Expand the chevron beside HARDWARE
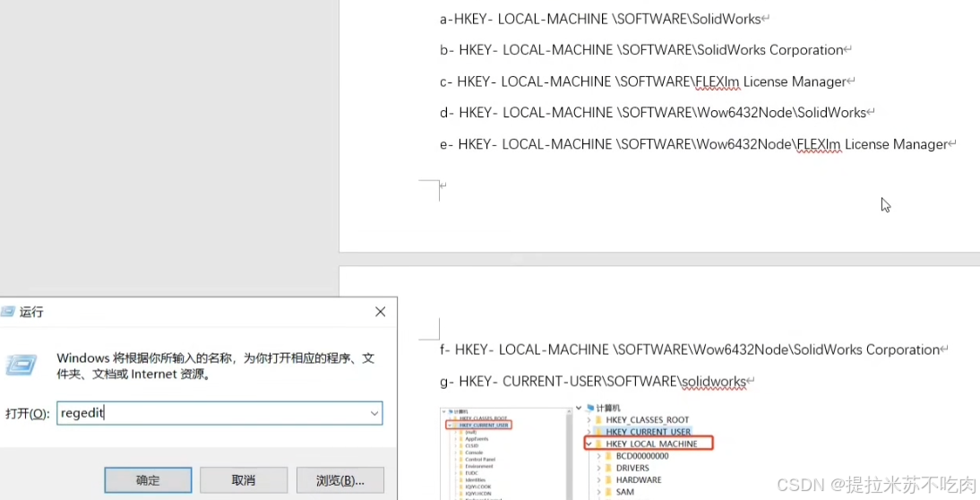Screen dimensions: 980x500 point(598,480)
